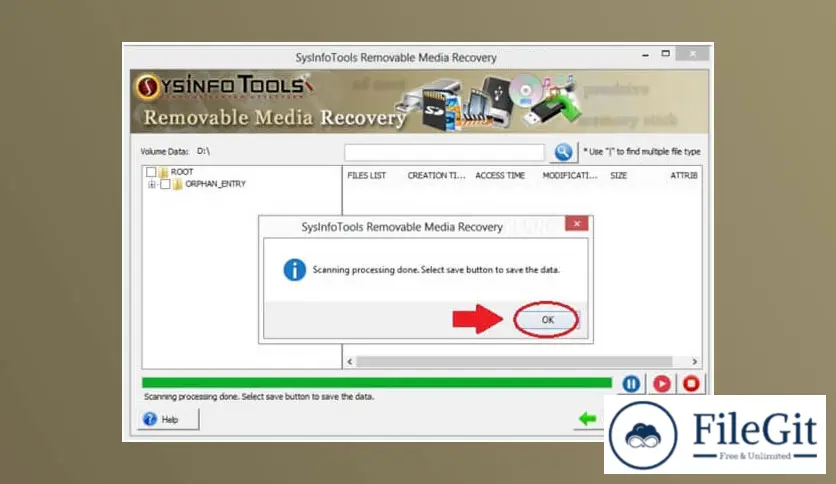Sort by ACCESS TIME column header
Screen dimensions: 836x484
click(500, 175)
